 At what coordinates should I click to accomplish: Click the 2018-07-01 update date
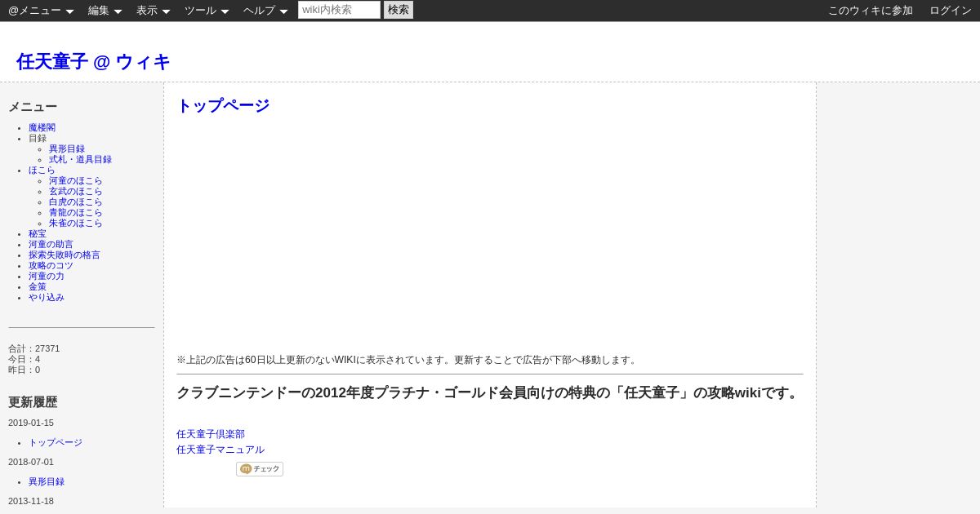[31, 463]
